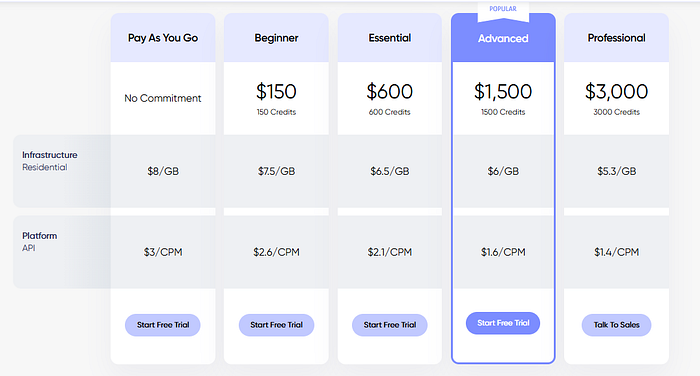Click the $1,500 Advanced price
700x376 pixels.
tap(503, 91)
